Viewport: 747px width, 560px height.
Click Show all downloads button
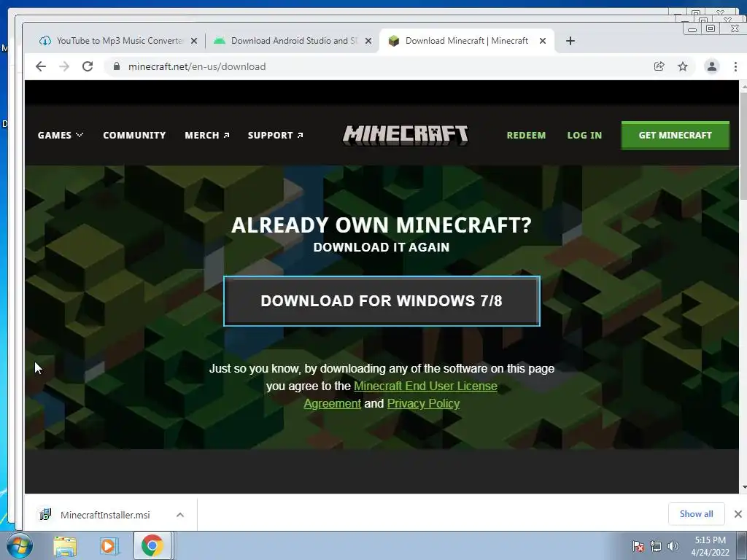point(696,514)
